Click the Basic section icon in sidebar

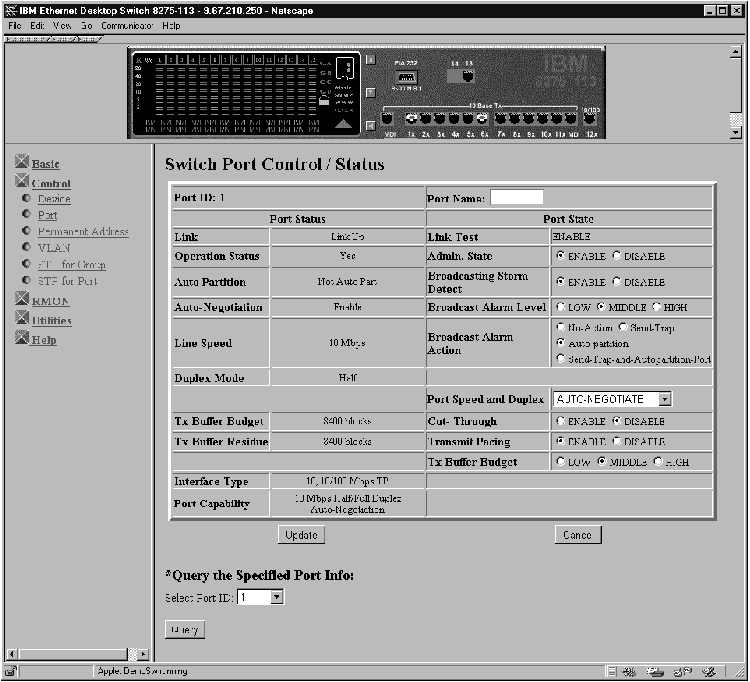point(22,163)
